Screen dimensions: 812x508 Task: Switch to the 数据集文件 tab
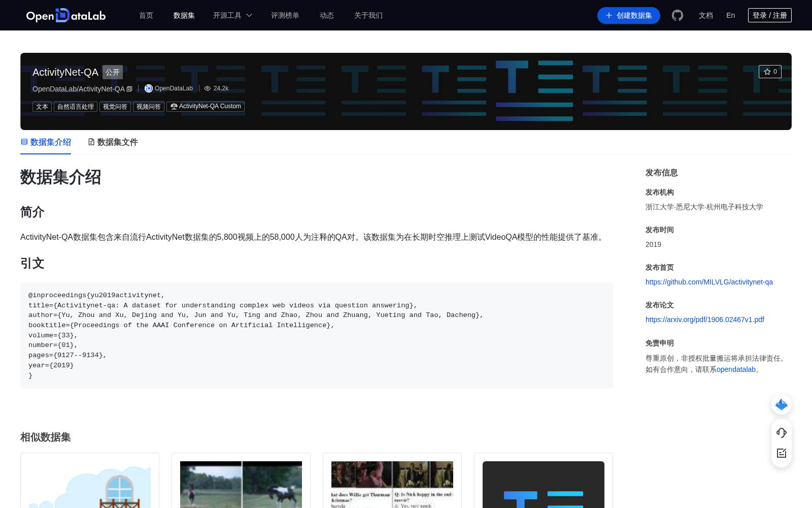113,142
